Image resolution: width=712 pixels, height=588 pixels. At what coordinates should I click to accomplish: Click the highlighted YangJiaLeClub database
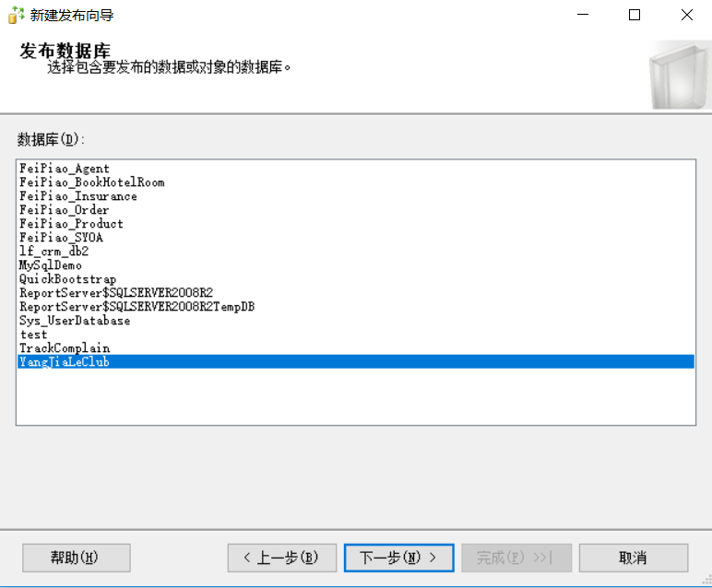64,362
